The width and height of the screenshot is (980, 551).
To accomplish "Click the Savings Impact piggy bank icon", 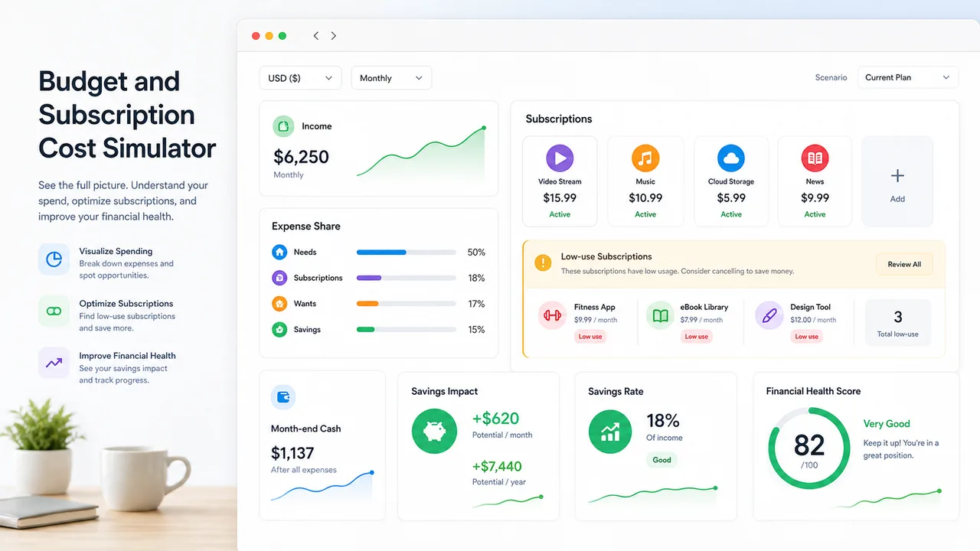I will [x=434, y=431].
